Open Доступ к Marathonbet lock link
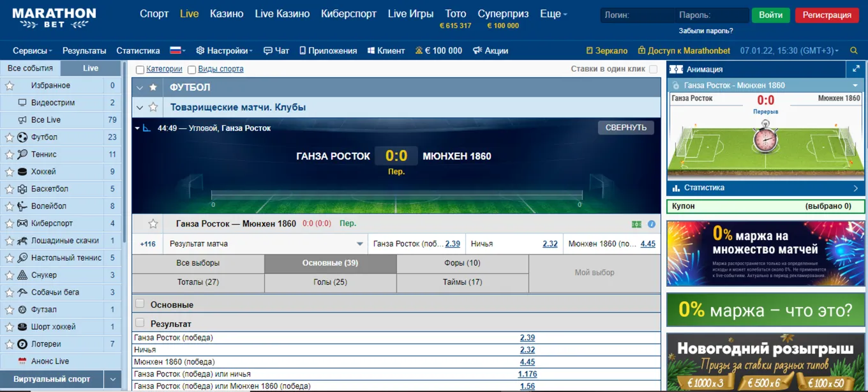 (684, 50)
